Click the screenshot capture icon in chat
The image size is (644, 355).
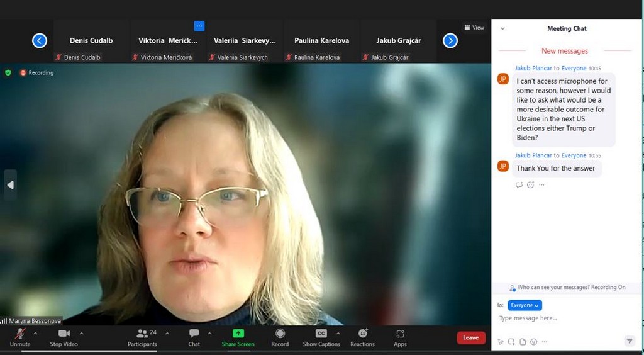[512, 342]
